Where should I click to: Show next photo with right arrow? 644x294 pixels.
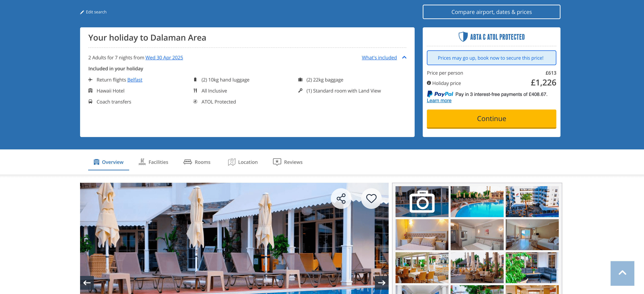click(x=382, y=283)
